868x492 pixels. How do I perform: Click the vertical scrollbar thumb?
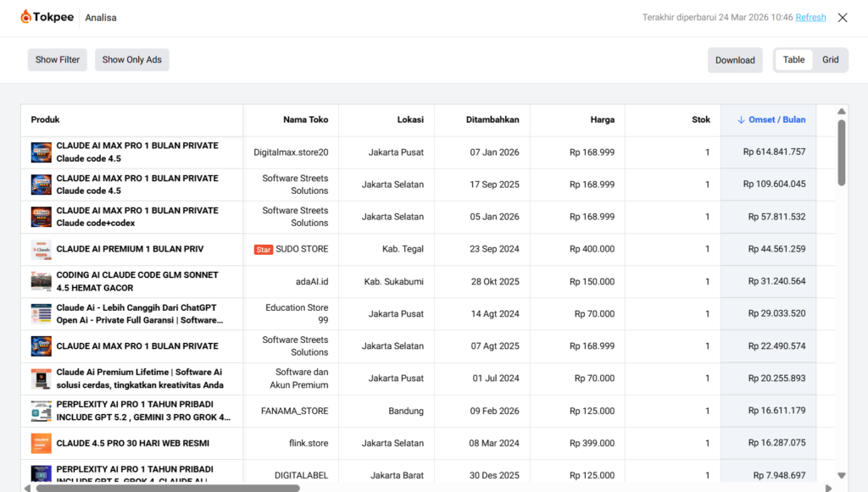click(842, 152)
